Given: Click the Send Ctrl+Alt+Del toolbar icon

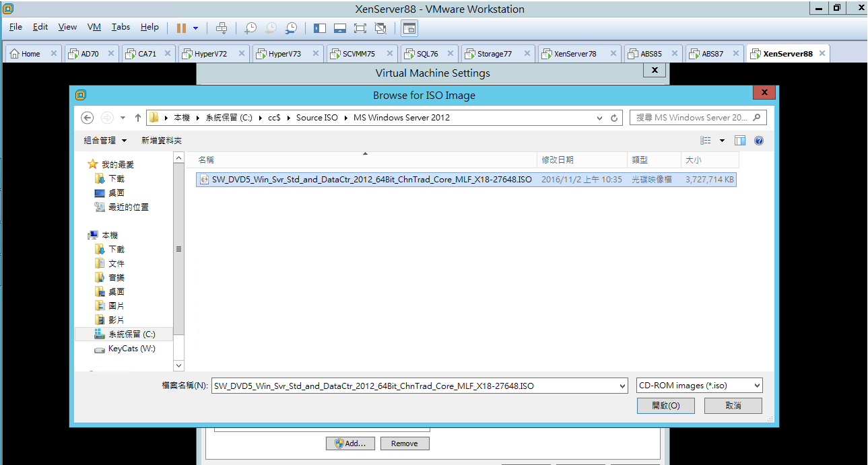Looking at the screenshot, I should pos(221,28).
